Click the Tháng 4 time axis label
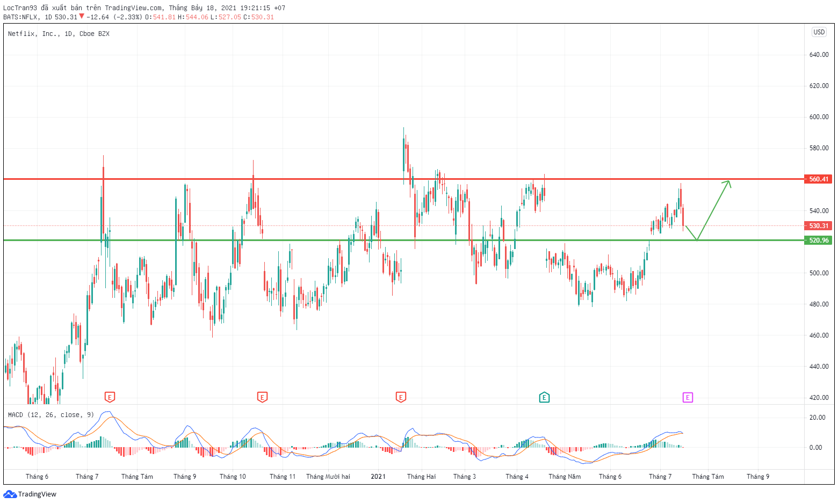The width and height of the screenshot is (838, 504). (517, 477)
